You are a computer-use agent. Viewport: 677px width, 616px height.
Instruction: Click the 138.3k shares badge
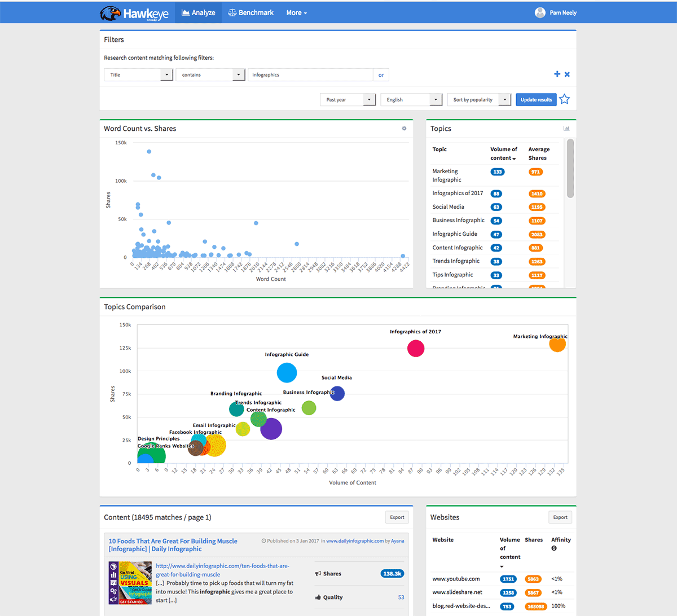coord(392,574)
